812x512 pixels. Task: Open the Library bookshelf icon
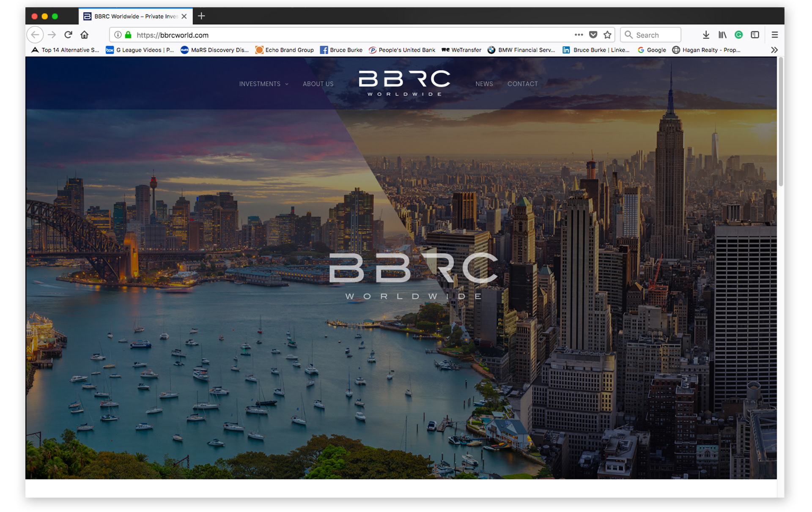722,35
